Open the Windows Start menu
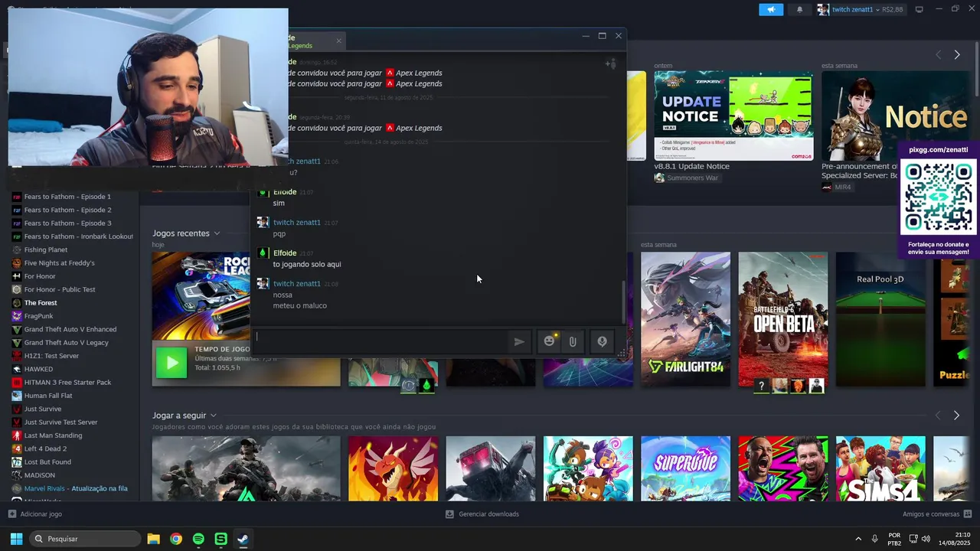The height and width of the screenshot is (551, 980). point(16,539)
